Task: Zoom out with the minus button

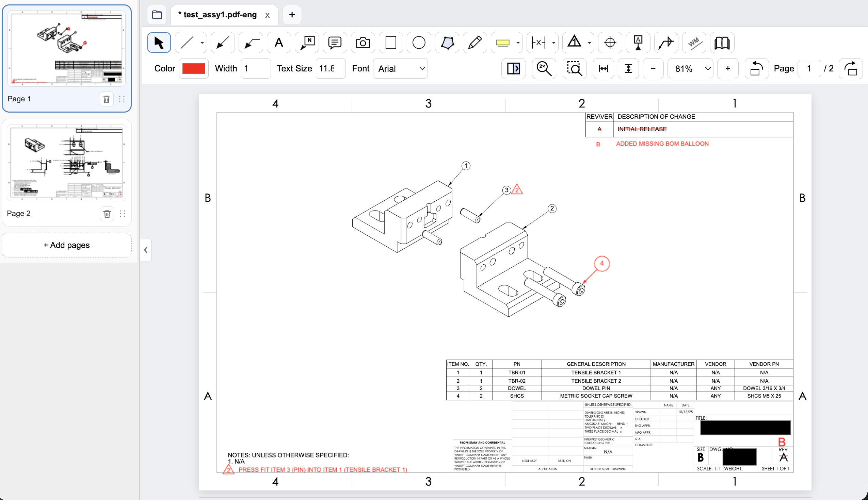Action: (653, 69)
